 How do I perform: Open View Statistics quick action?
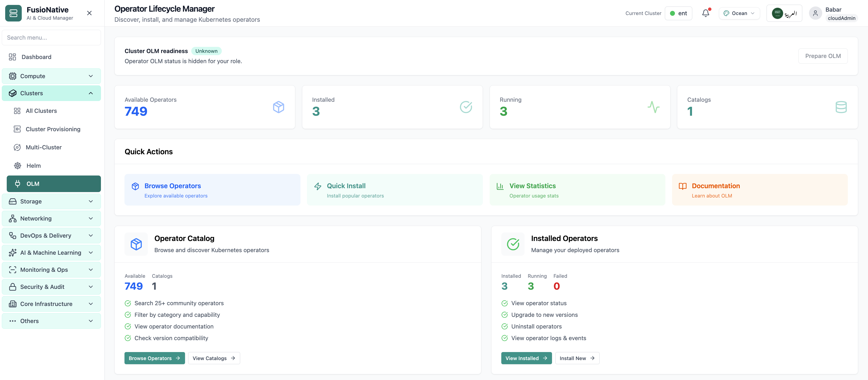(578, 190)
